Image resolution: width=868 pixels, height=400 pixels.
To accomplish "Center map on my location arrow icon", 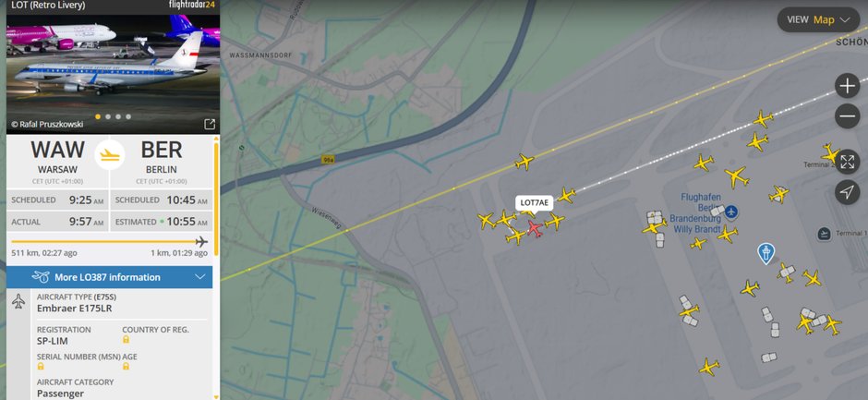I will pos(847,192).
